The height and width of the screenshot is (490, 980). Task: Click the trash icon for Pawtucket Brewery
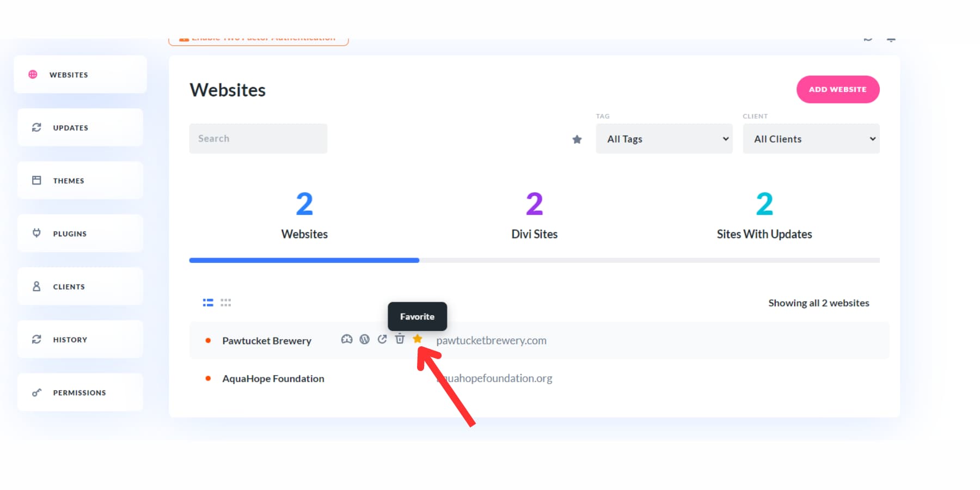pyautogui.click(x=400, y=339)
